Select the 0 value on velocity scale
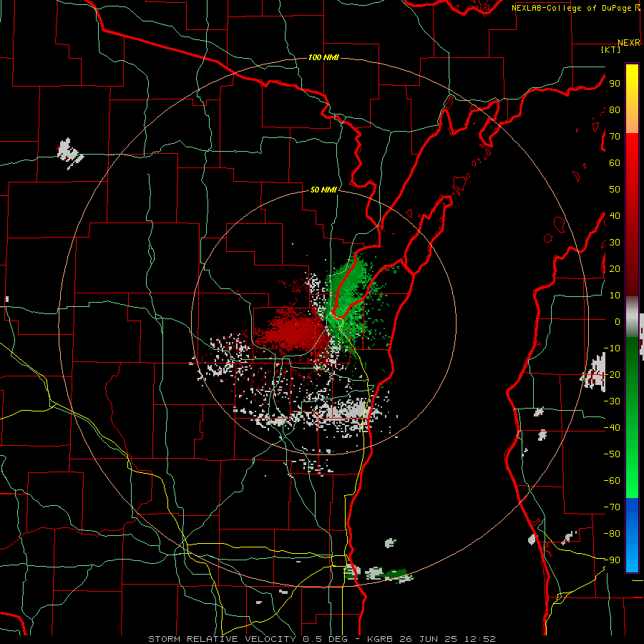 [618, 321]
